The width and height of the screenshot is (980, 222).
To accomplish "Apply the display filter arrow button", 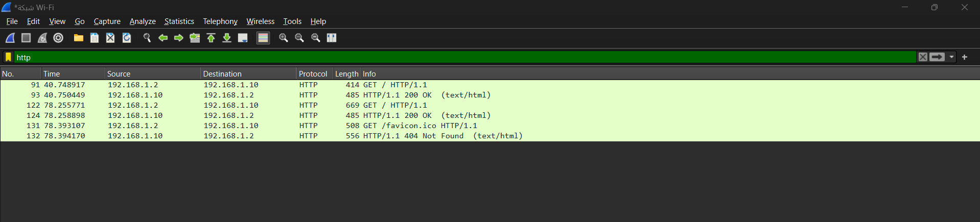I will tap(937, 57).
